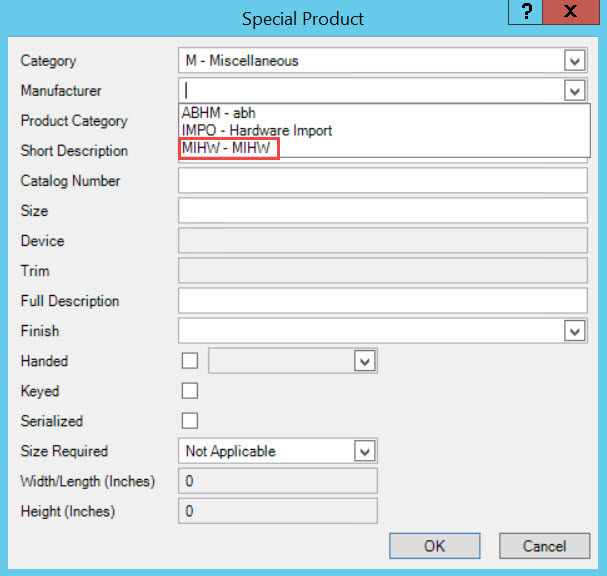Click the help question mark button

coord(525,12)
